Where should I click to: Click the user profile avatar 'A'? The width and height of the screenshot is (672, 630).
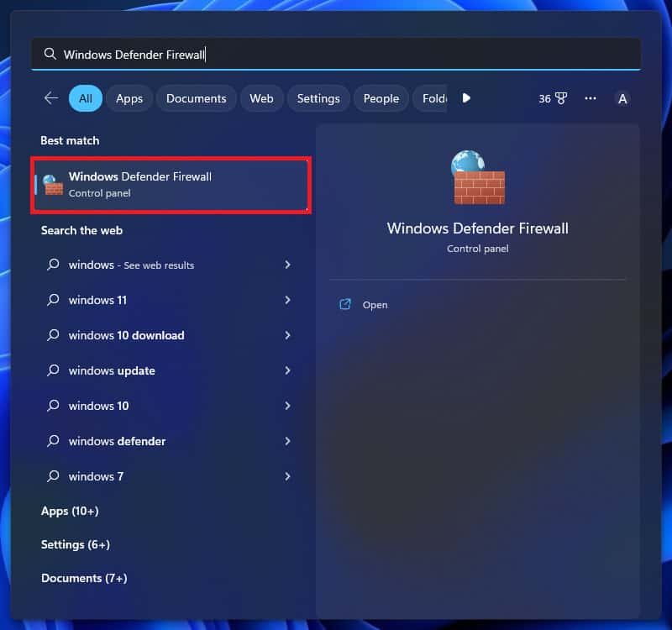tap(622, 98)
